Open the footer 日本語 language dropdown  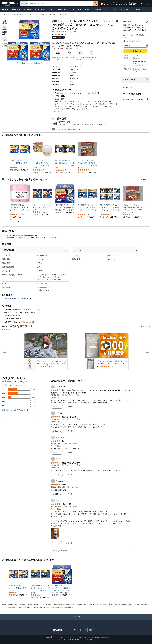click(80, 630)
